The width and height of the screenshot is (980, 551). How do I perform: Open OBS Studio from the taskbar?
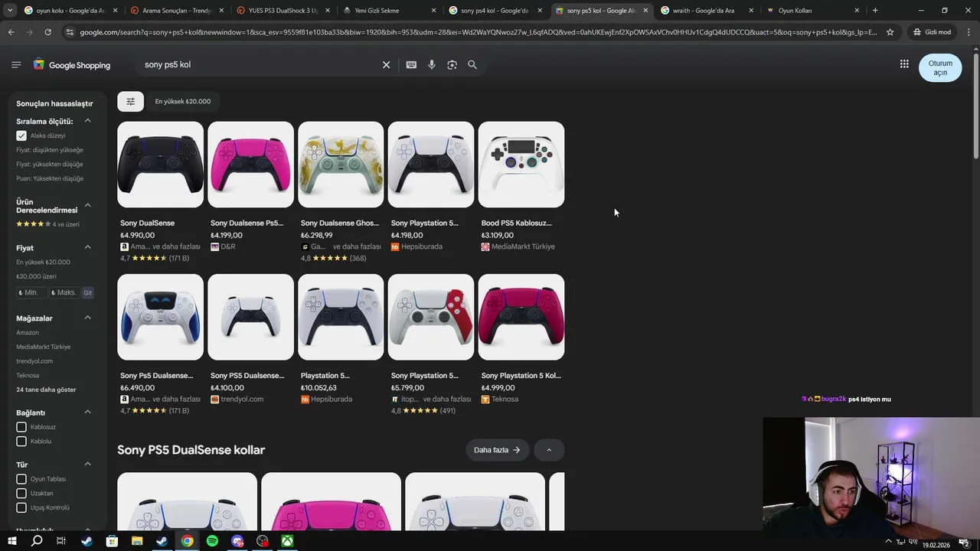tap(263, 541)
